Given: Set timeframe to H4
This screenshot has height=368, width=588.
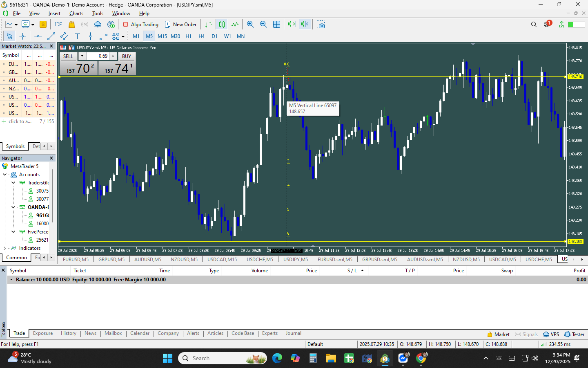Looking at the screenshot, I should pyautogui.click(x=201, y=36).
